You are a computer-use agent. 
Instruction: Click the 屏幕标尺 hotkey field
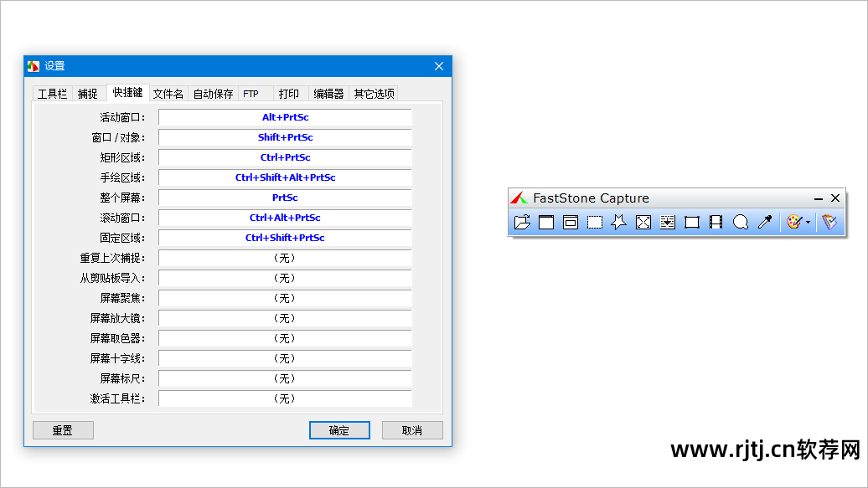285,378
